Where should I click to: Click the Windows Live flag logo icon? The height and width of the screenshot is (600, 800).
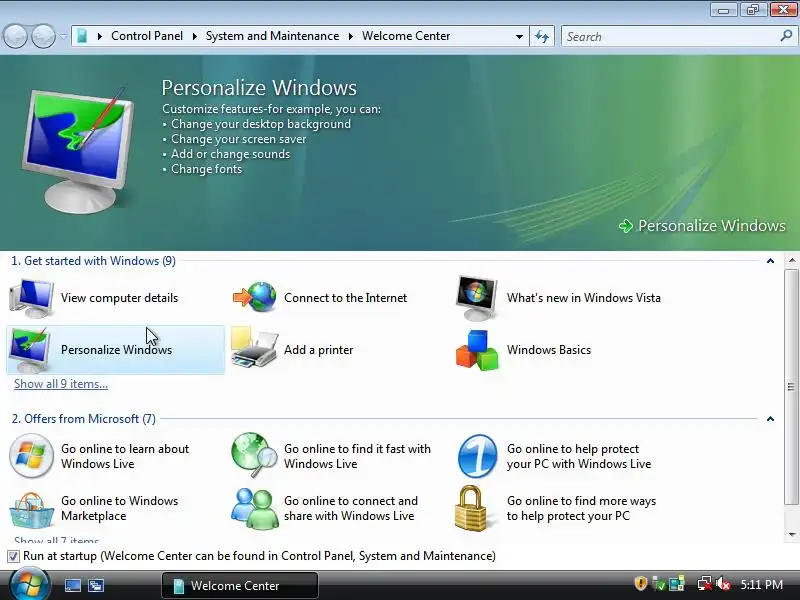click(x=32, y=456)
